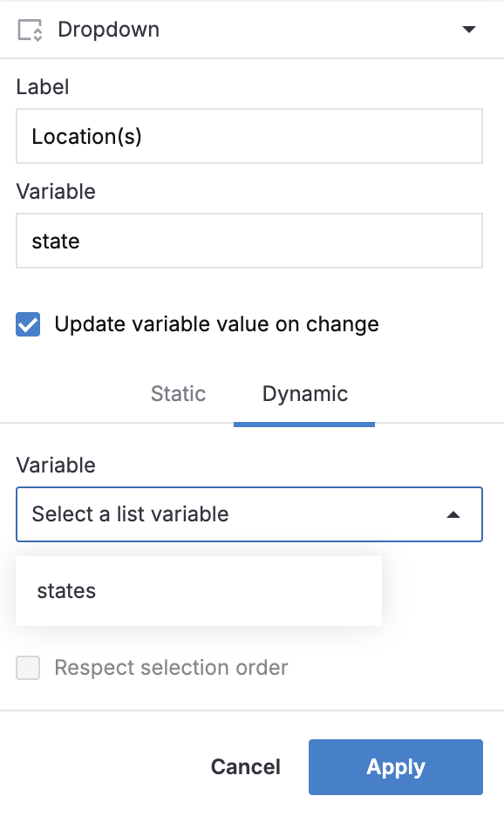
Task: Click the Dropdown title text in the header
Action: tap(108, 29)
